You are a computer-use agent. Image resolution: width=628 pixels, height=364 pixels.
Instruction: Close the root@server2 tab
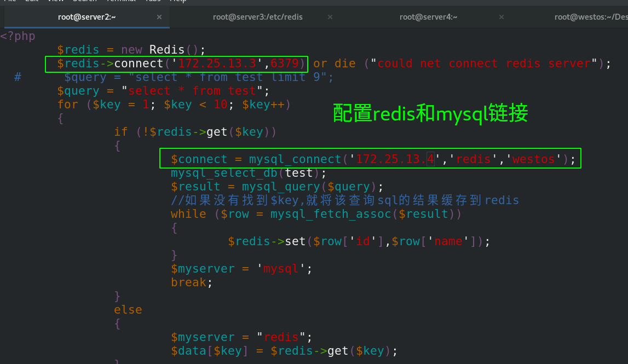pos(159,17)
